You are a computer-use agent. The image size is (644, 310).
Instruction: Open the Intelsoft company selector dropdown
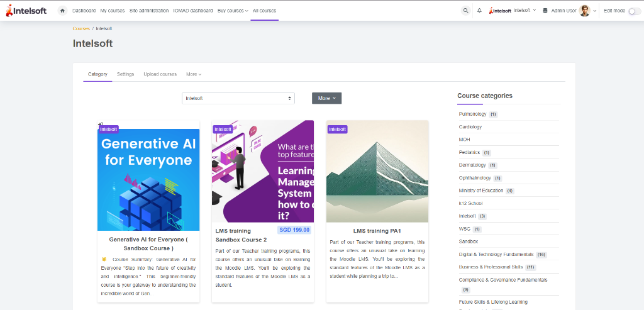pos(525,10)
